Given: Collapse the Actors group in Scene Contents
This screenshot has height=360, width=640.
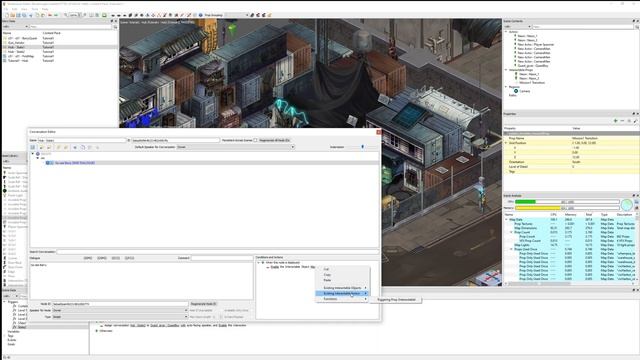Looking at the screenshot, I should coord(506,31).
